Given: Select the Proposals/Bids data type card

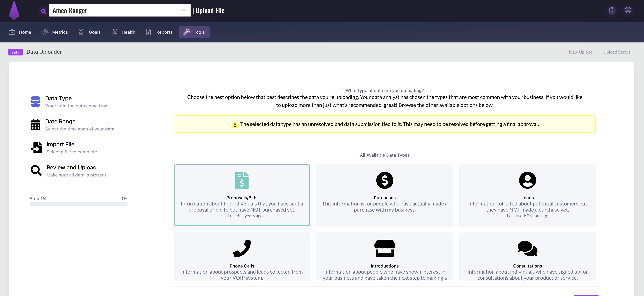Looking at the screenshot, I should click(x=242, y=195).
